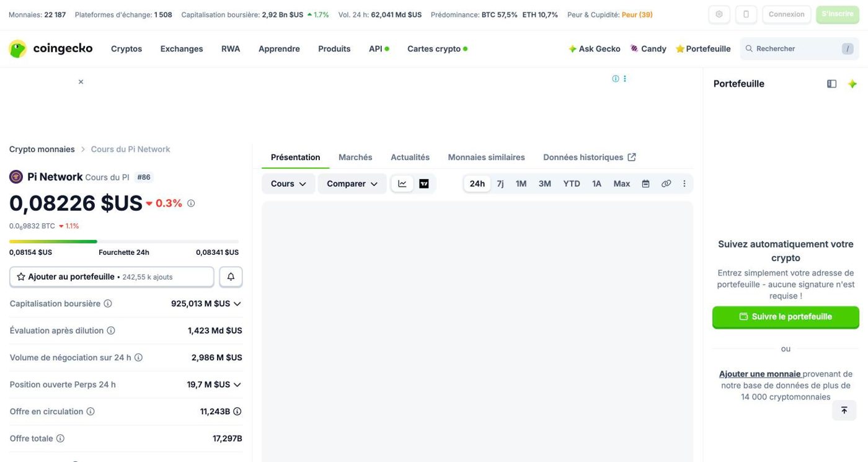
Task: Click info icon beside Volume de négociation
Action: 138,358
